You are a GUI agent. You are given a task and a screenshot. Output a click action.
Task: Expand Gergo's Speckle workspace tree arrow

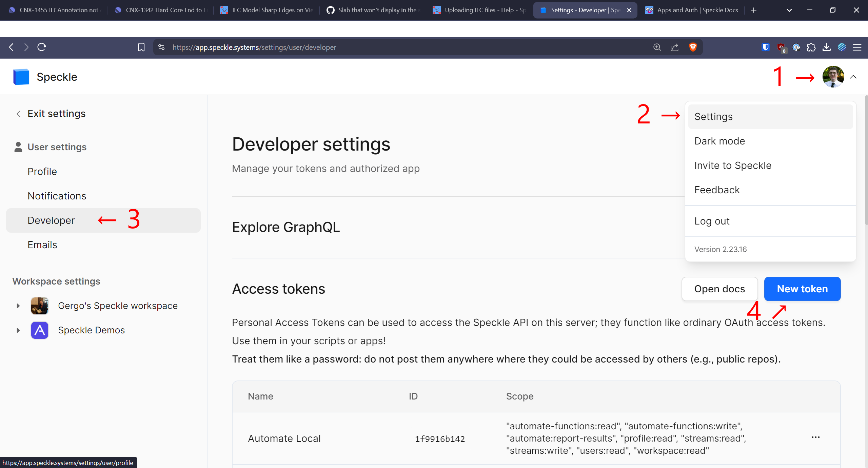(x=18, y=306)
